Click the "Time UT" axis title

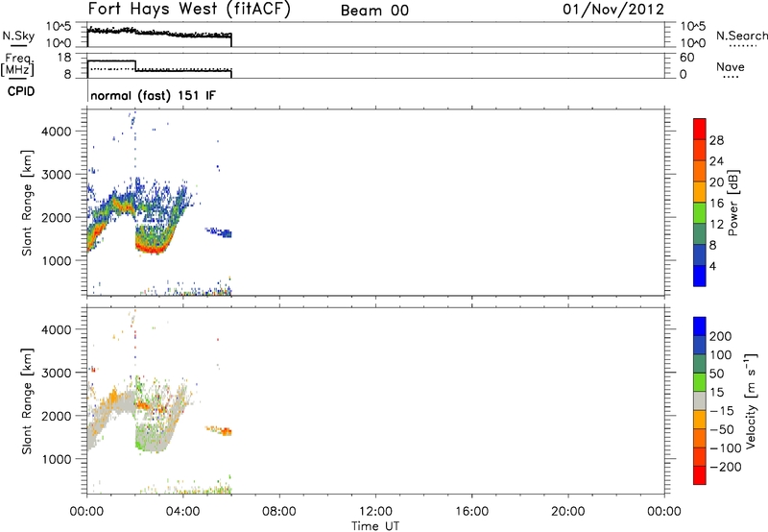tap(375, 526)
